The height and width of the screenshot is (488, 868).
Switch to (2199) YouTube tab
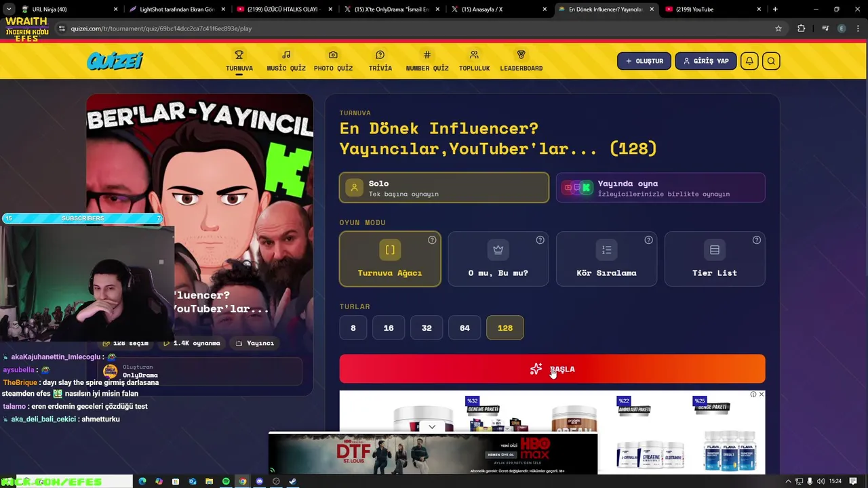pos(714,9)
